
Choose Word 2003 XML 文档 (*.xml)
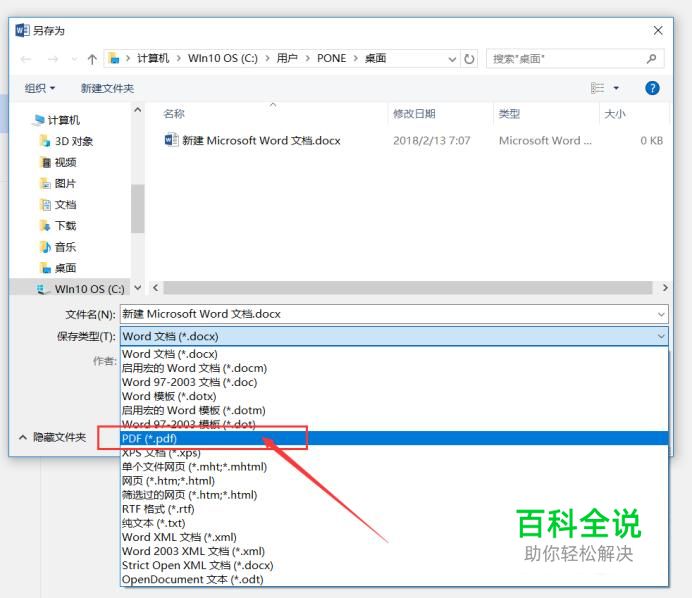click(x=394, y=552)
